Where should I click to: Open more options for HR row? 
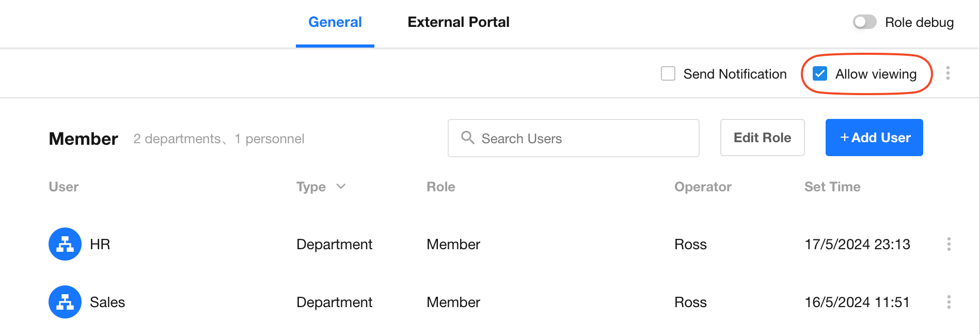tap(949, 244)
